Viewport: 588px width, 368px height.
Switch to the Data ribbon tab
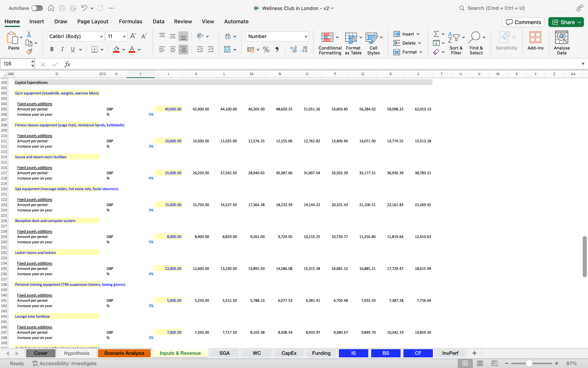(158, 21)
